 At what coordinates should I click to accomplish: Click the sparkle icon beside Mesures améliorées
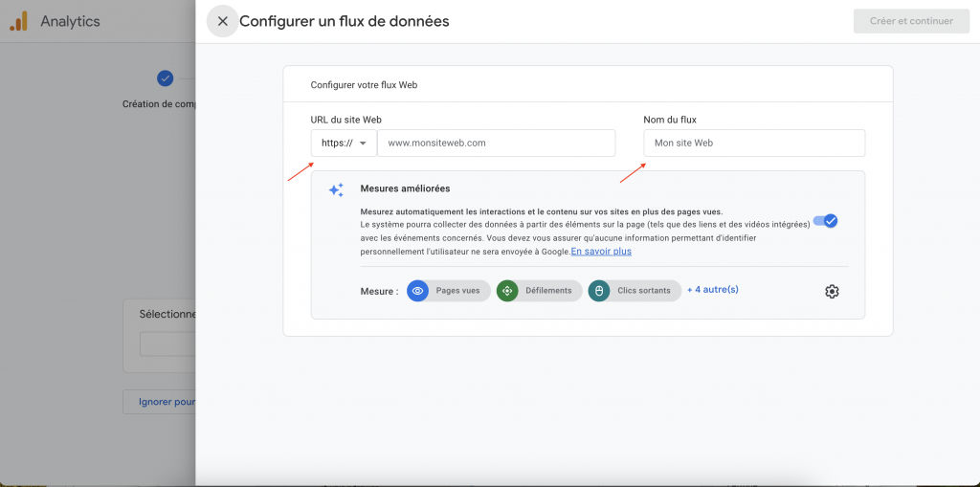(336, 190)
